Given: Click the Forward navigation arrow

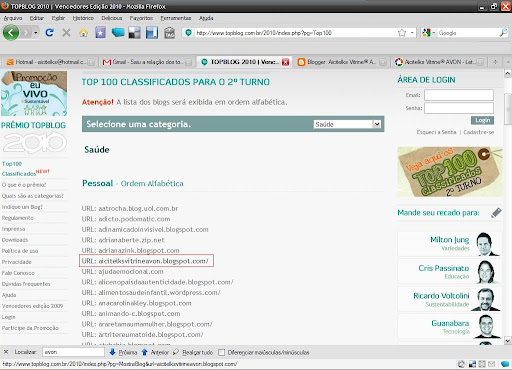Looking at the screenshot, I should pyautogui.click(x=26, y=33).
